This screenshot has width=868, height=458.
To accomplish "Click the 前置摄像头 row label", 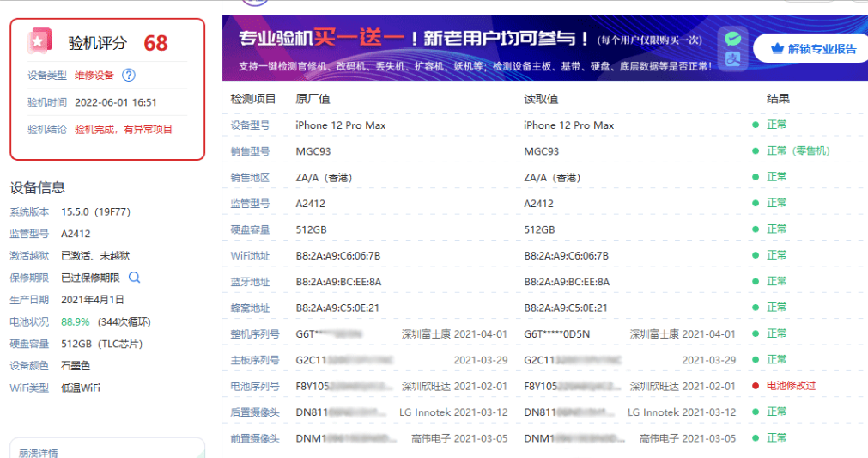I will (x=255, y=438).
